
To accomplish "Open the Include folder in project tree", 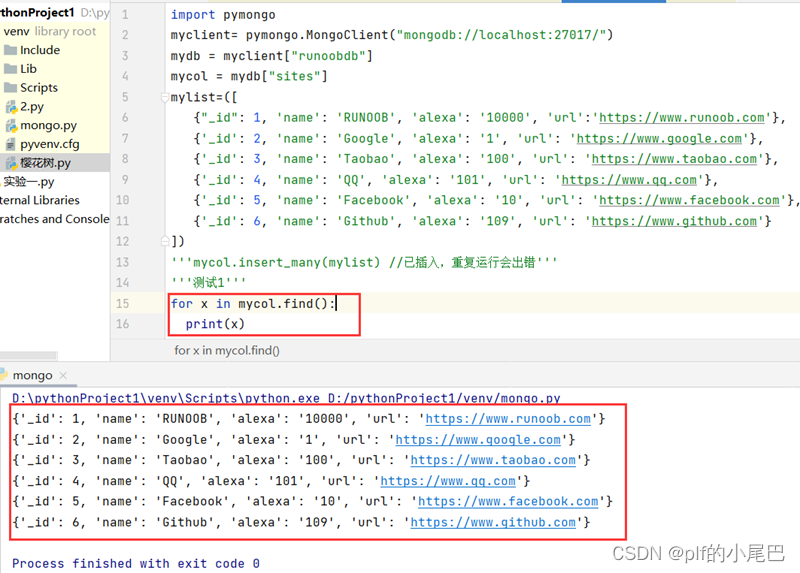I will [40, 50].
